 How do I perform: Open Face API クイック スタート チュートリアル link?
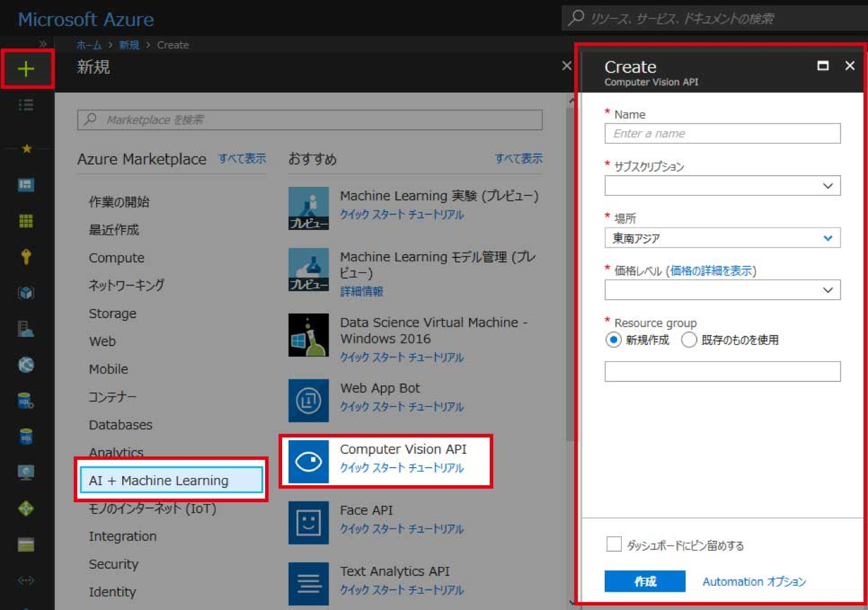point(402,529)
